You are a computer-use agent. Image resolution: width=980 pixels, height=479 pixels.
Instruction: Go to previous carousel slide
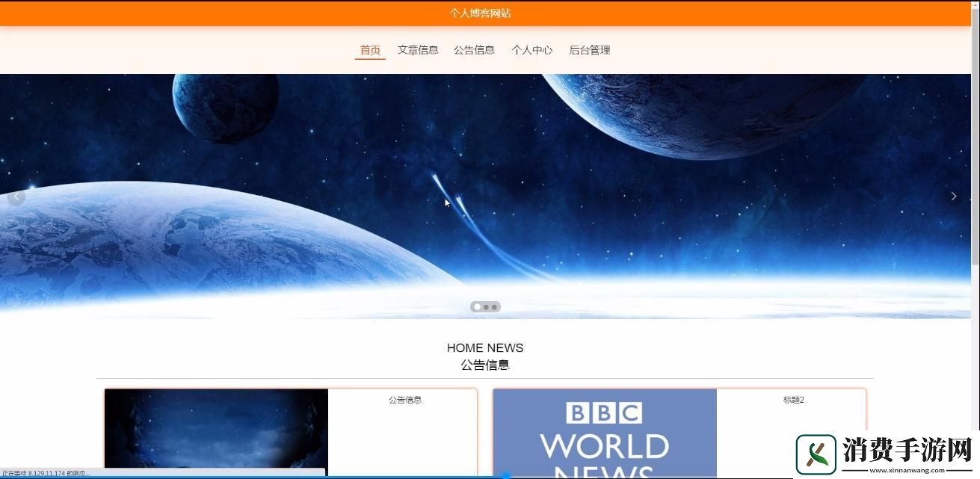(16, 197)
